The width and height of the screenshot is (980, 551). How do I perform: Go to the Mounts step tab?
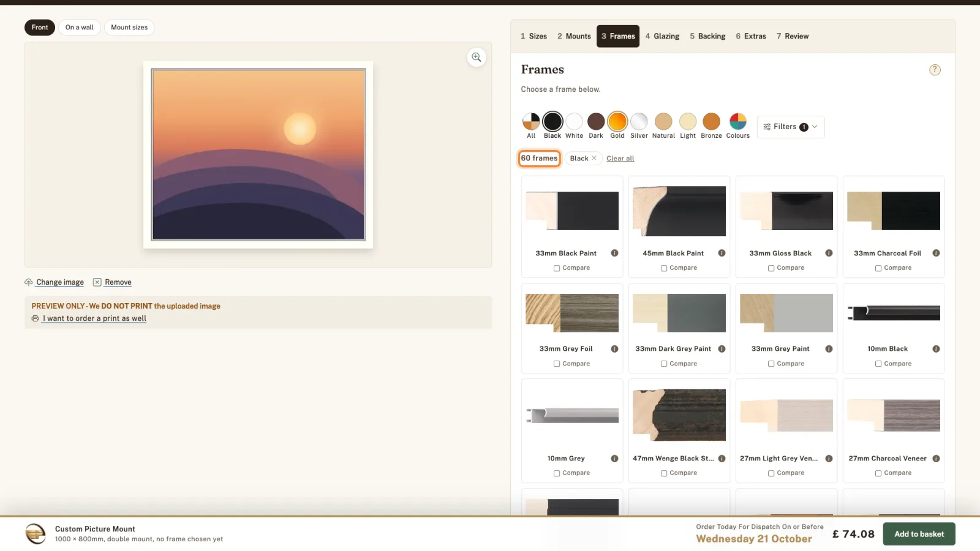(x=574, y=36)
